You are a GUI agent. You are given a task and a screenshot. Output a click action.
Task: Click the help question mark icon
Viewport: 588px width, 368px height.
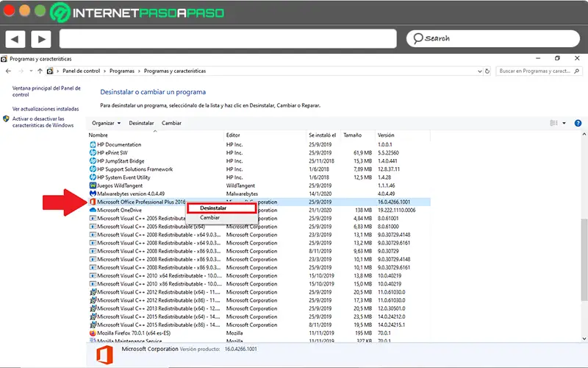click(578, 123)
